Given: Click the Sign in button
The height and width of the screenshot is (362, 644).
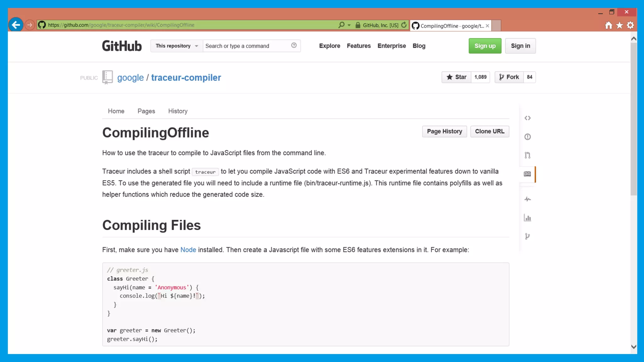Looking at the screenshot, I should (520, 46).
